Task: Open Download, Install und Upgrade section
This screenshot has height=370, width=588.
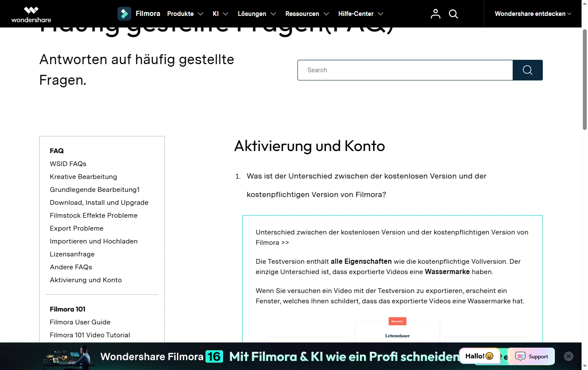Action: click(x=99, y=203)
